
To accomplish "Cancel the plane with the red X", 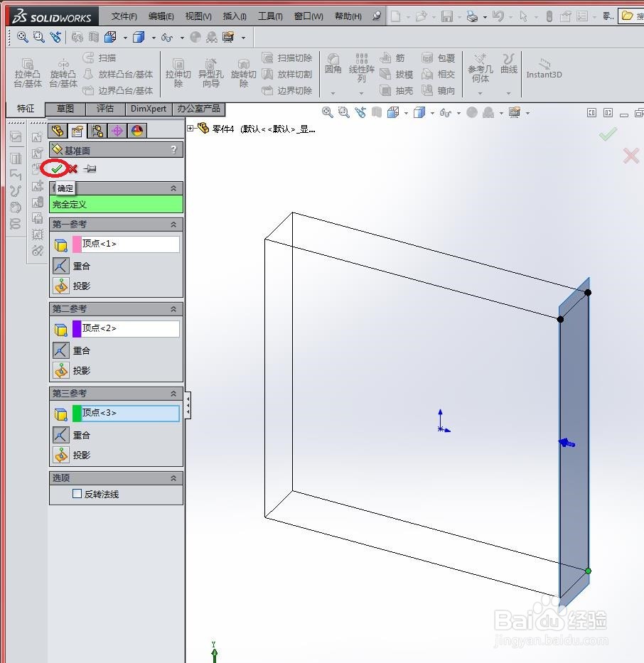I will point(73,169).
